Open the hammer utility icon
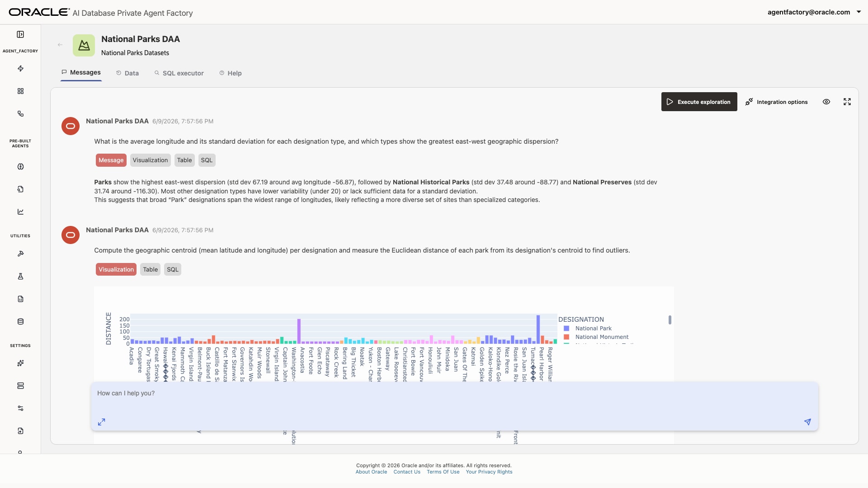The image size is (868, 488). coord(20,254)
